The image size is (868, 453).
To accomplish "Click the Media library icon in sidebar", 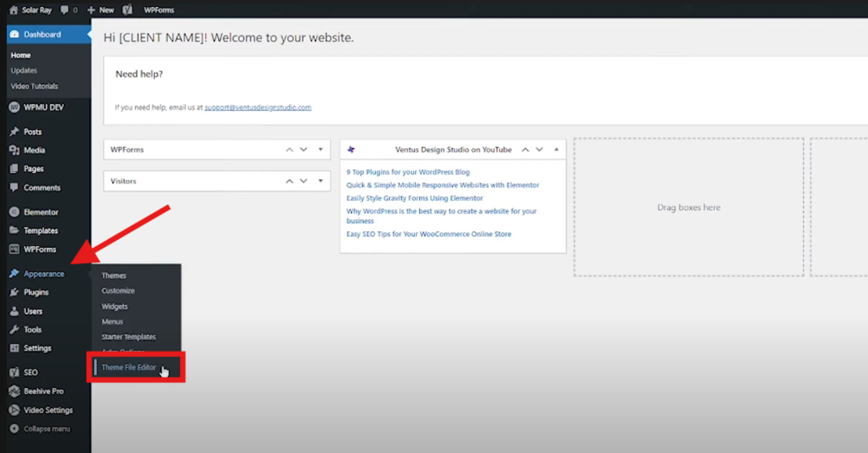I will pyautogui.click(x=14, y=150).
